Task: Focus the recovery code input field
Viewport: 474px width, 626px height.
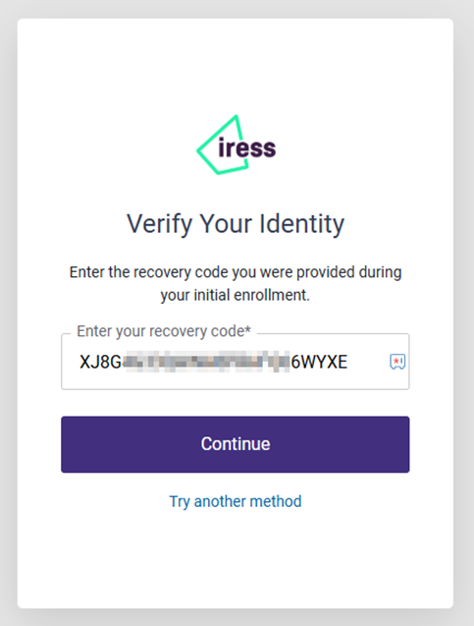Action: [235, 362]
